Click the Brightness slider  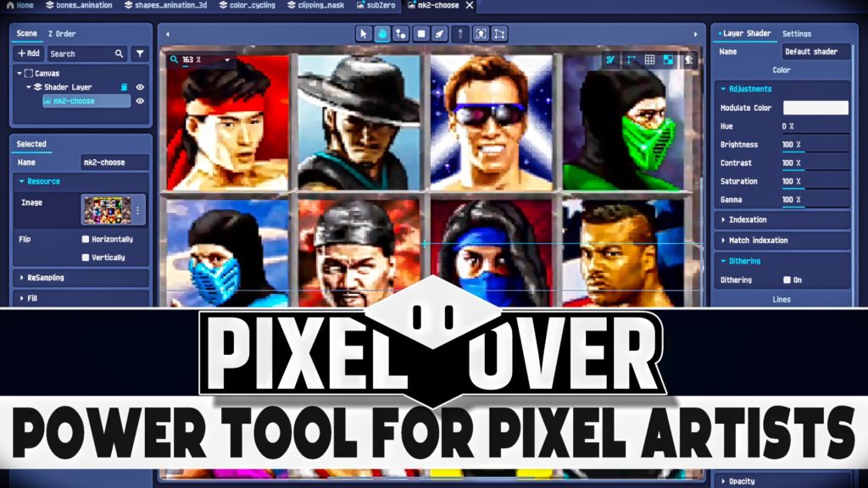(x=815, y=145)
